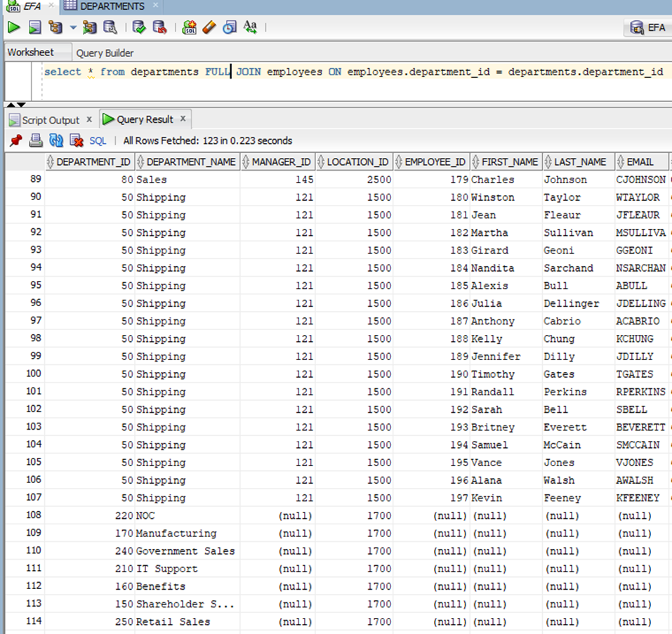Close the Query Result tab
The image size is (672, 634).
coord(183,119)
